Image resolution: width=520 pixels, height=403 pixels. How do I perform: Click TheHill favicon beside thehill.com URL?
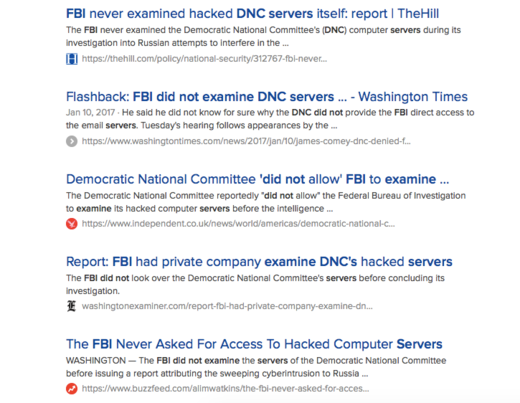(72, 59)
